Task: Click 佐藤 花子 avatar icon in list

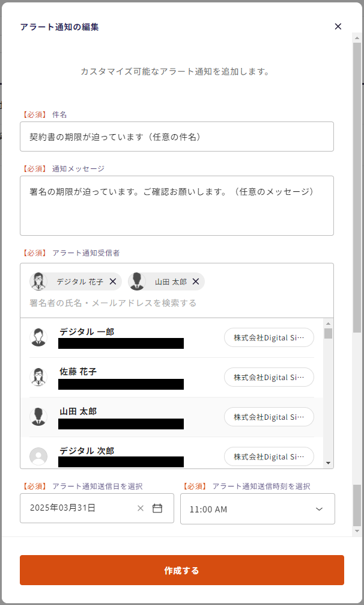Action: 38,377
